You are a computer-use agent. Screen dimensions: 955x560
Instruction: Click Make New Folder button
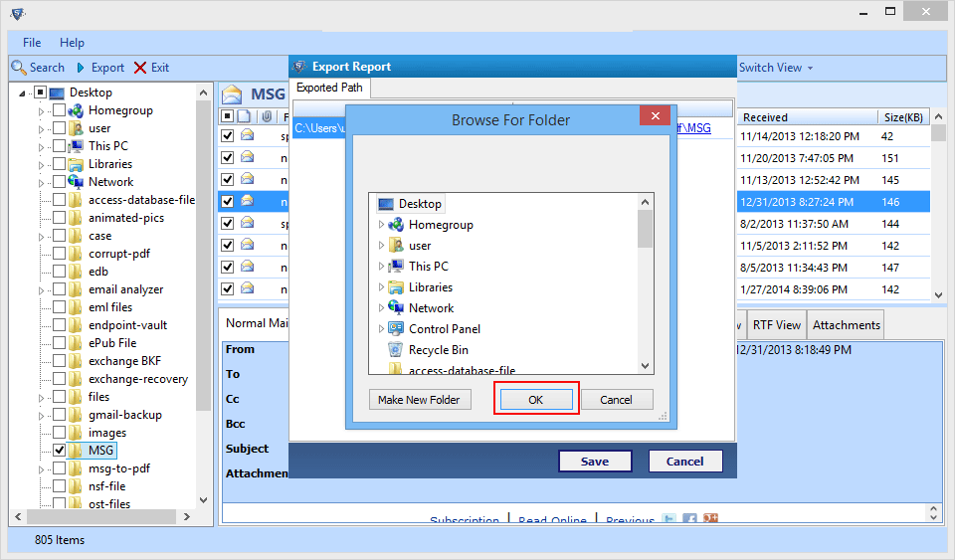coord(420,400)
